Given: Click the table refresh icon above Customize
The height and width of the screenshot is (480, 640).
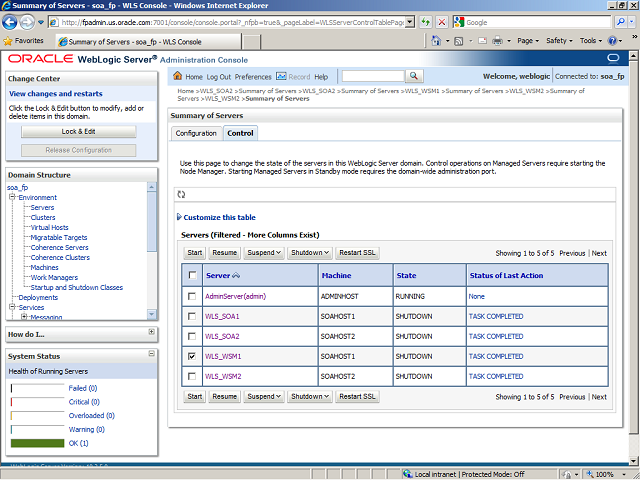Looking at the screenshot, I should [x=181, y=194].
